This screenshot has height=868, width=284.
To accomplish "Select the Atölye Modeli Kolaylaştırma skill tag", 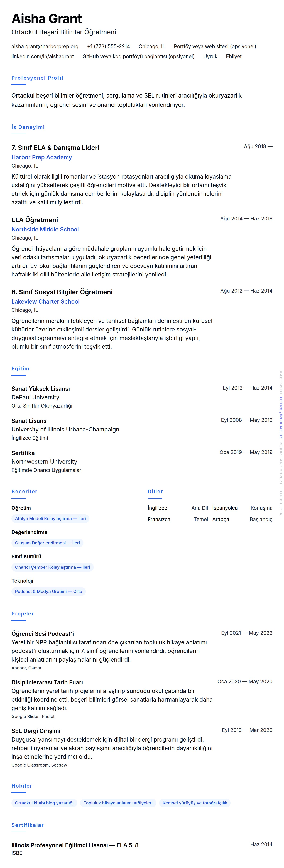I will coord(50,519).
